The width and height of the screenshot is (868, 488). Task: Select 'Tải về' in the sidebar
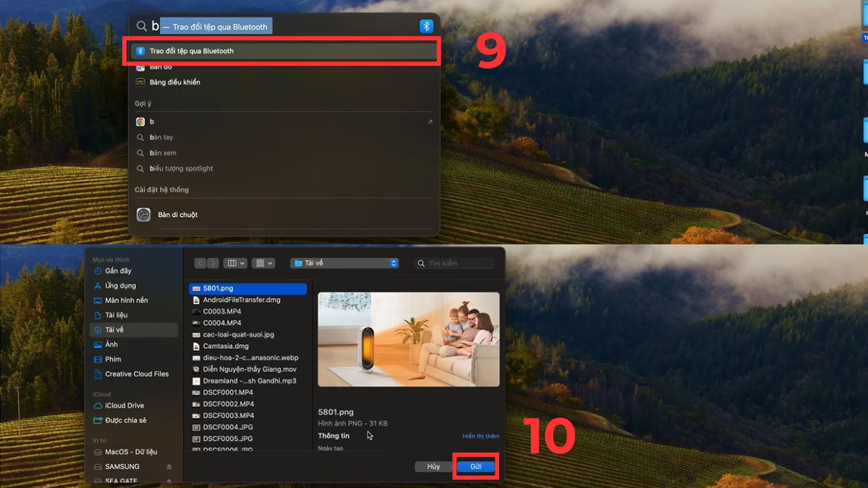coord(133,330)
